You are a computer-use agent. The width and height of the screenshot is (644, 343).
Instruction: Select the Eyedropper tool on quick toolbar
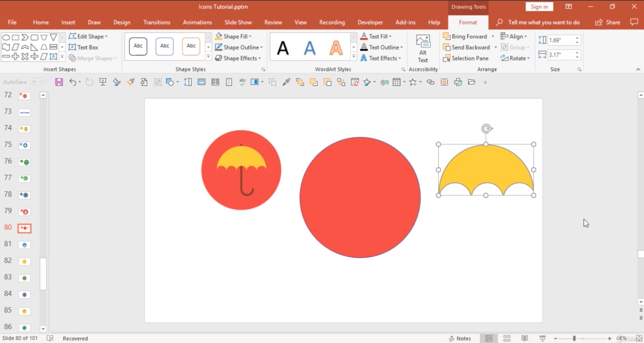(x=286, y=82)
